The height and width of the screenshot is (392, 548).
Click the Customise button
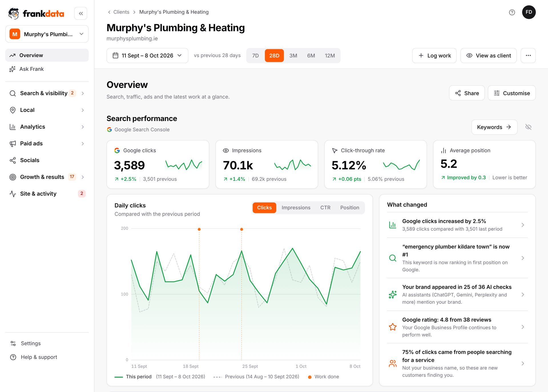pos(512,93)
